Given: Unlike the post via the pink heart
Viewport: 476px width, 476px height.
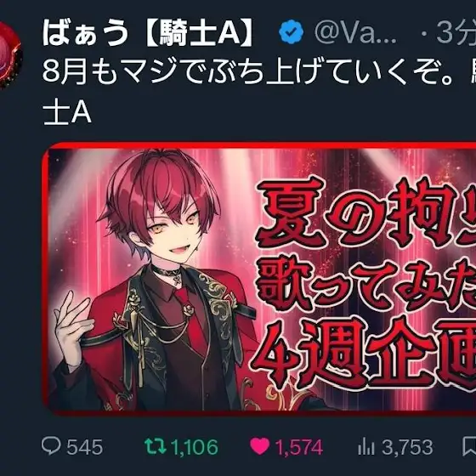Looking at the screenshot, I should pos(260,446).
